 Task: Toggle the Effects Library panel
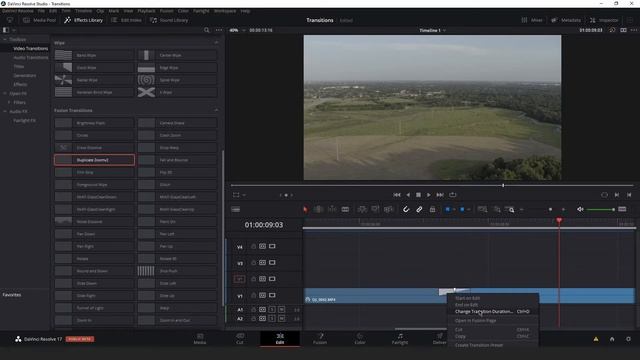(83, 20)
